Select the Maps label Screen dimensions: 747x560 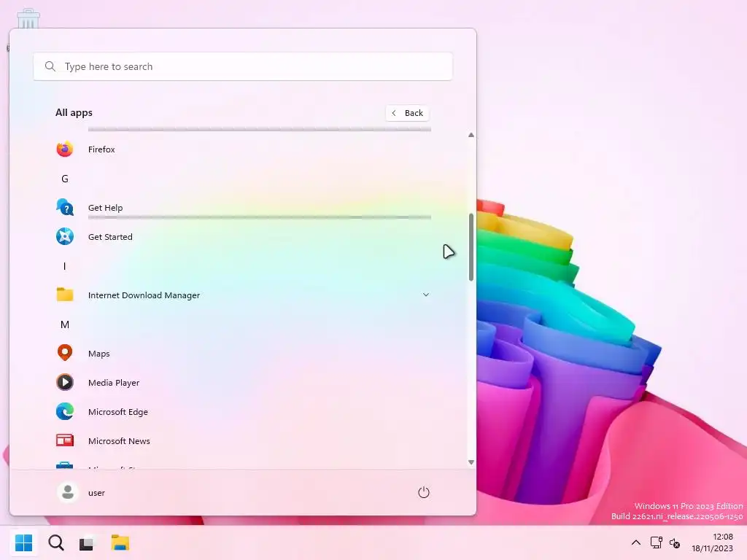click(98, 354)
